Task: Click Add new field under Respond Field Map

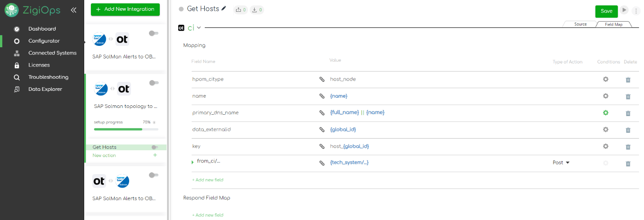Action: (x=207, y=215)
